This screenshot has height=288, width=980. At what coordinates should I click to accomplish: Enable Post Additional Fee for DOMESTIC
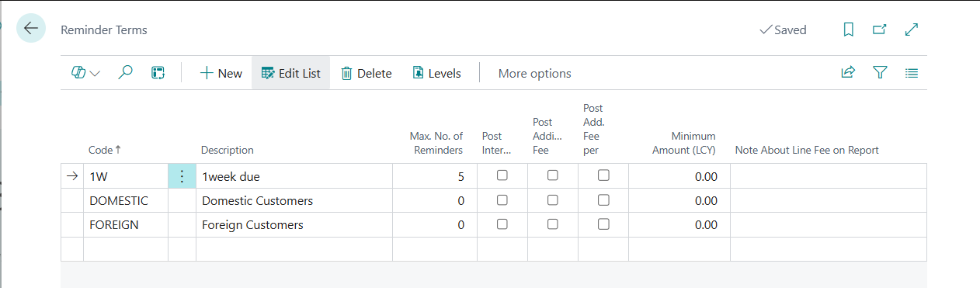coord(553,200)
